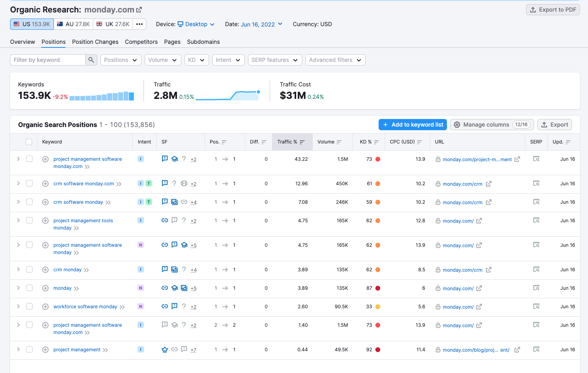Toggle the select-all checkbox in table header
Image resolution: width=588 pixels, height=373 pixels.
pos(29,142)
